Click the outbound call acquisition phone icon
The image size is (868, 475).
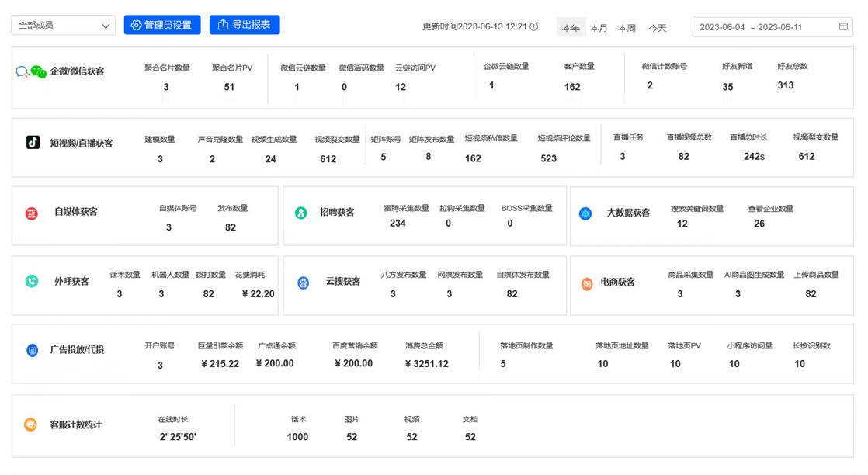[x=32, y=282]
